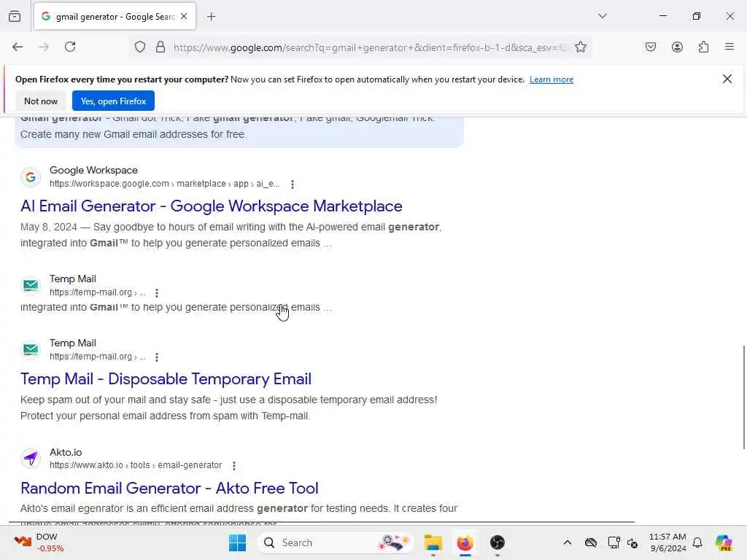Open the notification bell
Screen dimensions: 747x560
point(697,542)
